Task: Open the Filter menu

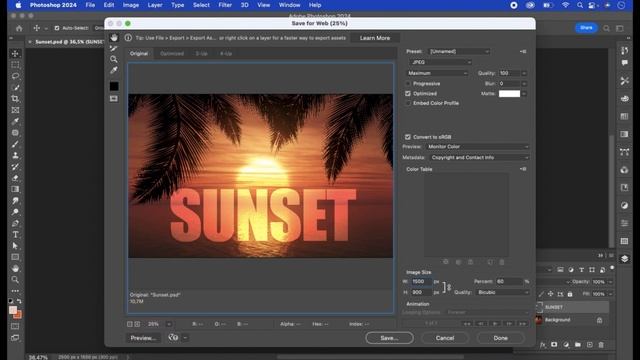Action: (225, 5)
